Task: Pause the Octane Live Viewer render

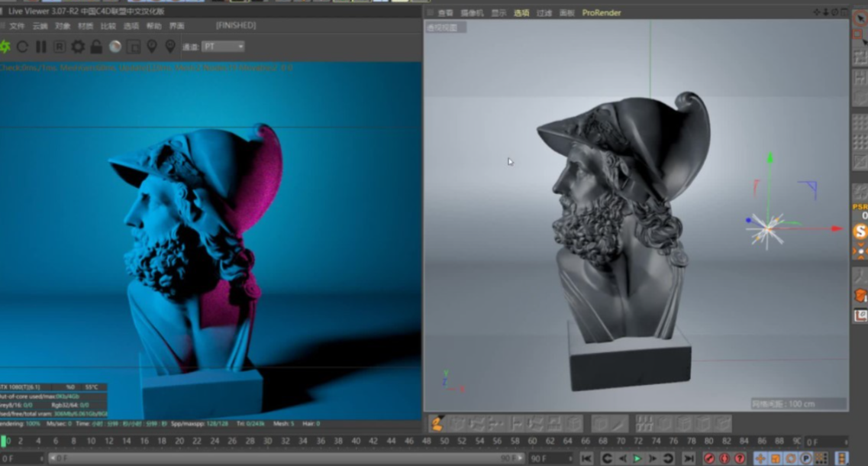Action: pos(41,47)
